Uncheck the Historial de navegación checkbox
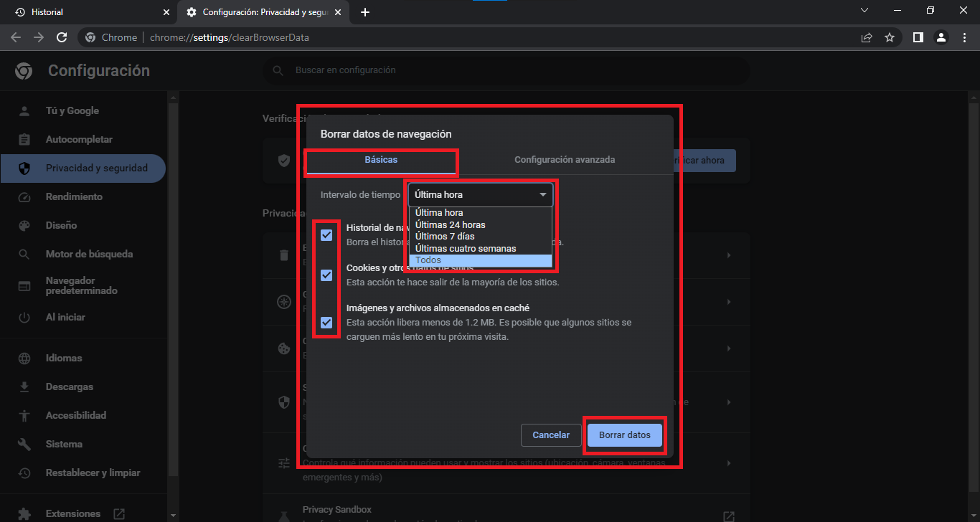The width and height of the screenshot is (980, 522). click(326, 235)
